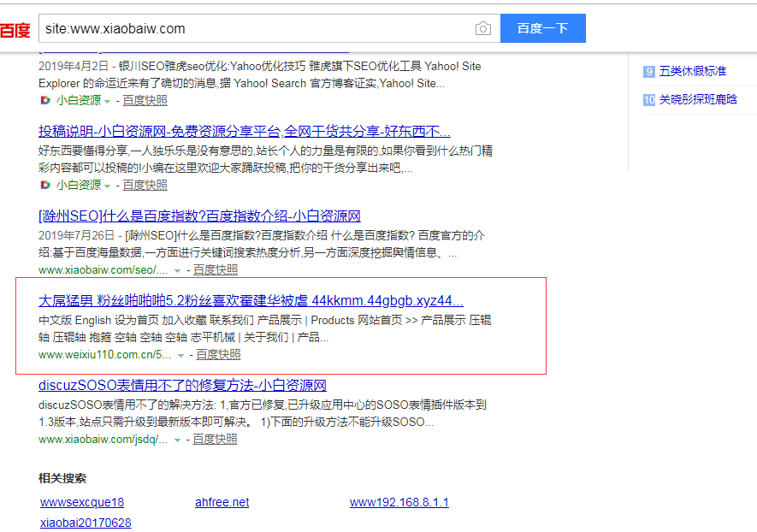
Task: Click 小白资源 source icon under 投稿说明 result
Action: (44, 185)
